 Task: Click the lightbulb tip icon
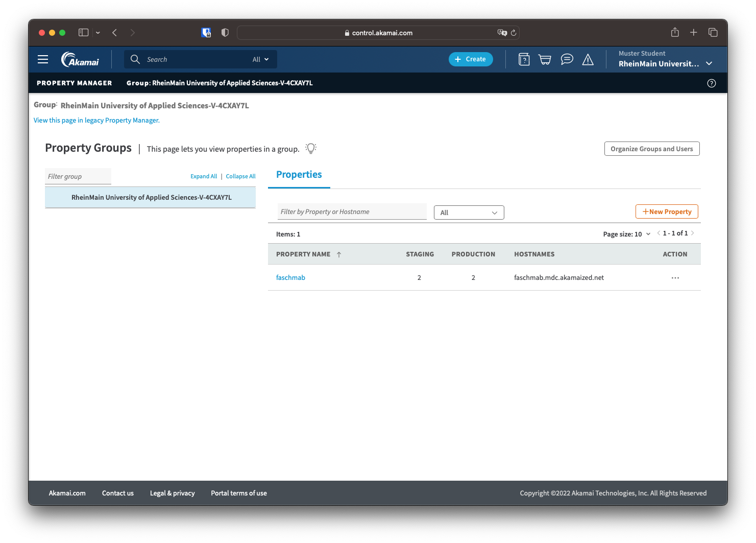coord(311,148)
